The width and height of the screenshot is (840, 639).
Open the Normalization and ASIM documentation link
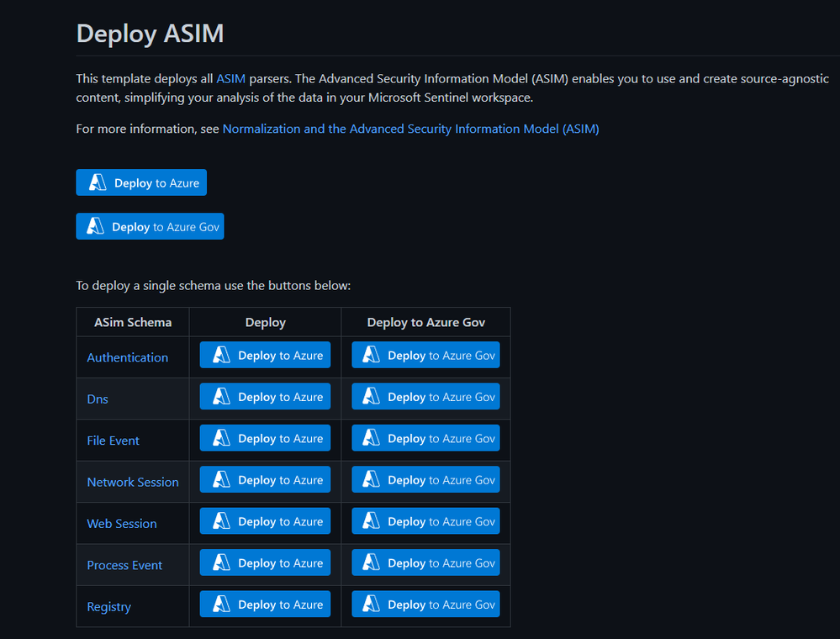410,129
